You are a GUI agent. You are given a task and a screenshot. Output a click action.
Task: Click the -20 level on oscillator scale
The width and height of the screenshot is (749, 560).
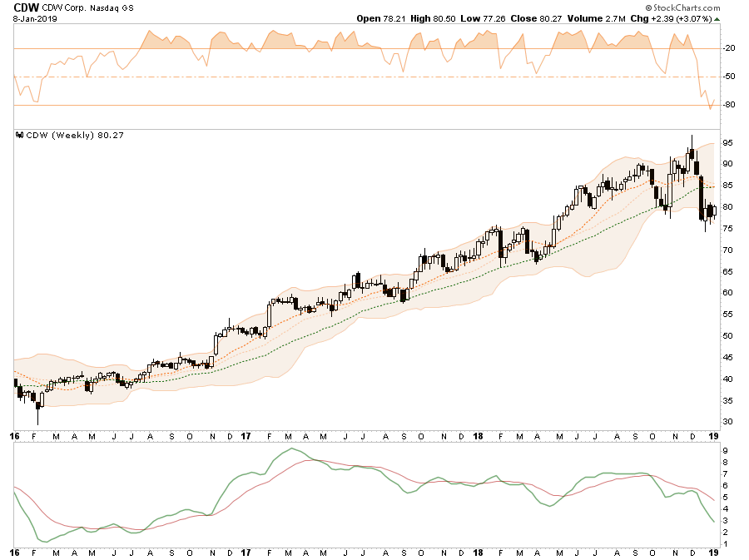729,48
